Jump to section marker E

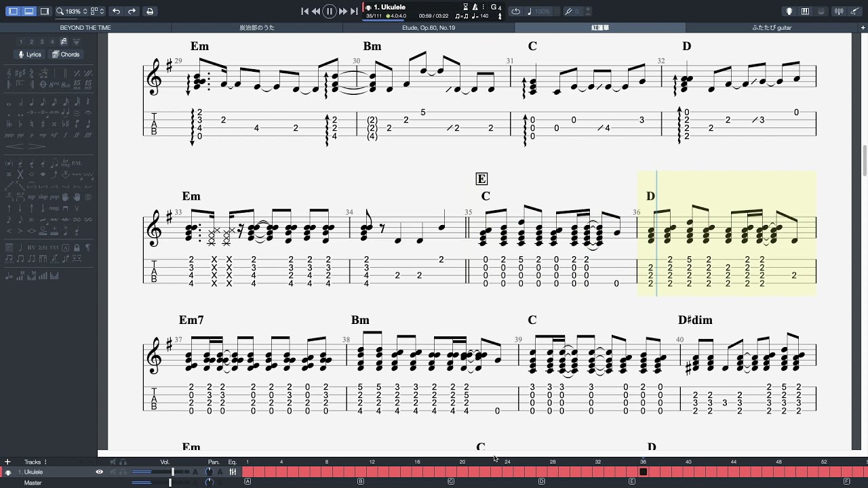(632, 482)
